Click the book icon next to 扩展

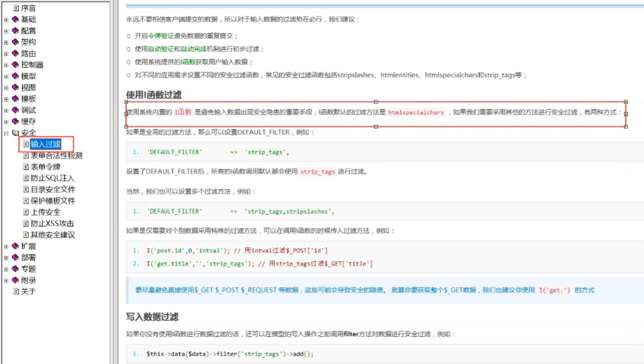click(15, 246)
